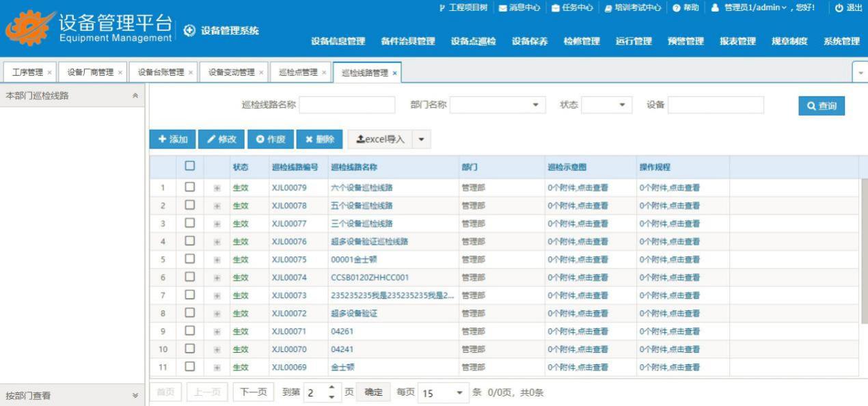Click the 退出 power icon

839,8
